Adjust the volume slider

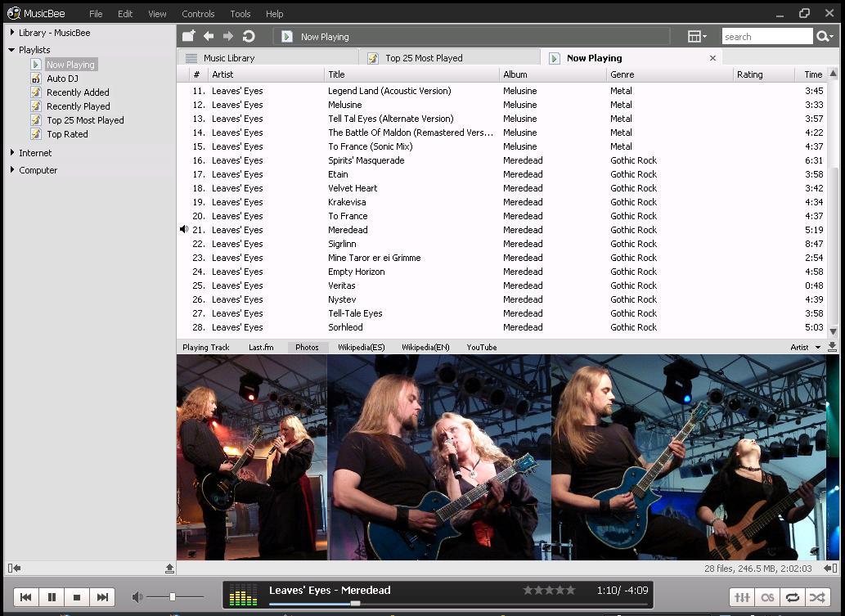point(174,596)
